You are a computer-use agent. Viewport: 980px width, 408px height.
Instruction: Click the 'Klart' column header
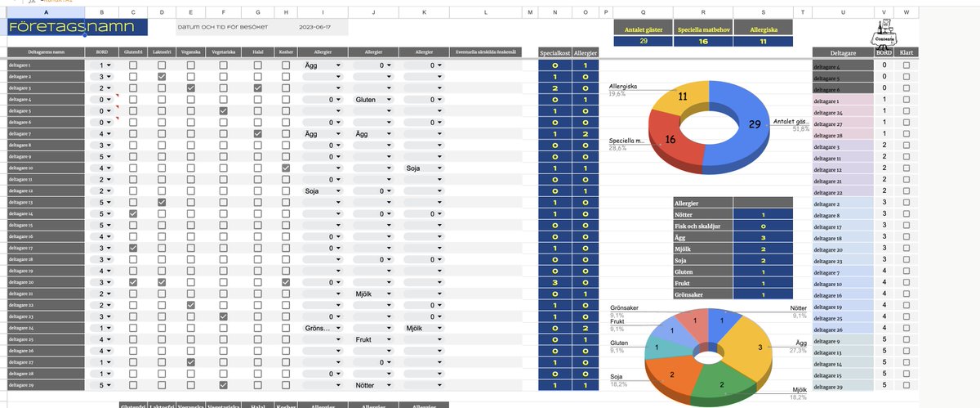pos(906,52)
